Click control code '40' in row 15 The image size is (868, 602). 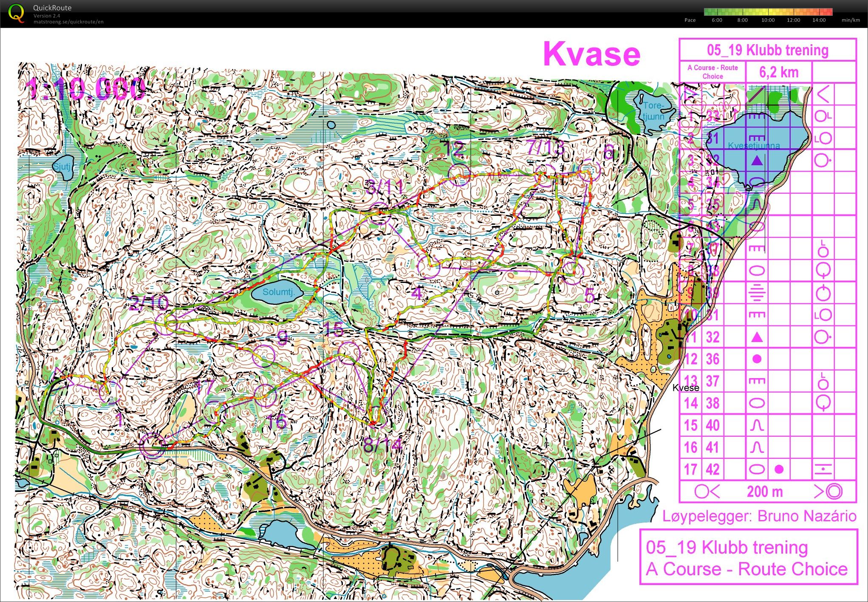click(x=713, y=425)
